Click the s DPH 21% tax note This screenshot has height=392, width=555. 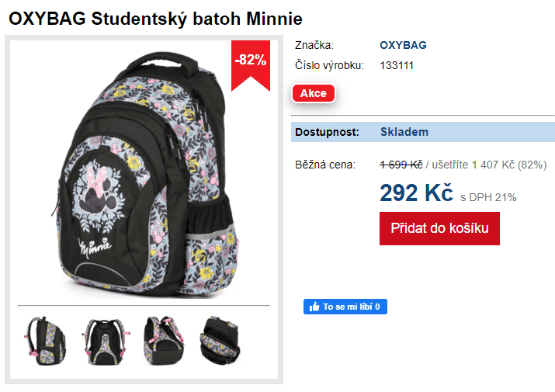pyautogui.click(x=488, y=197)
